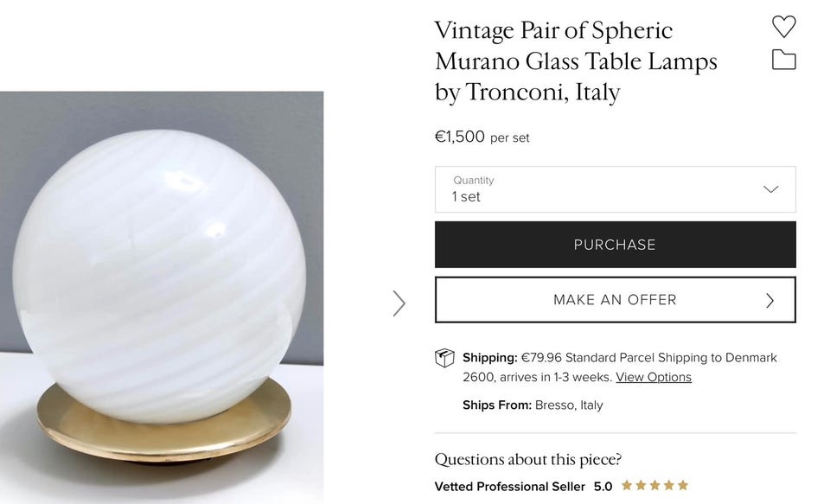Click the 5.0 seller rating score
This screenshot has width=830, height=504.
coord(603,487)
